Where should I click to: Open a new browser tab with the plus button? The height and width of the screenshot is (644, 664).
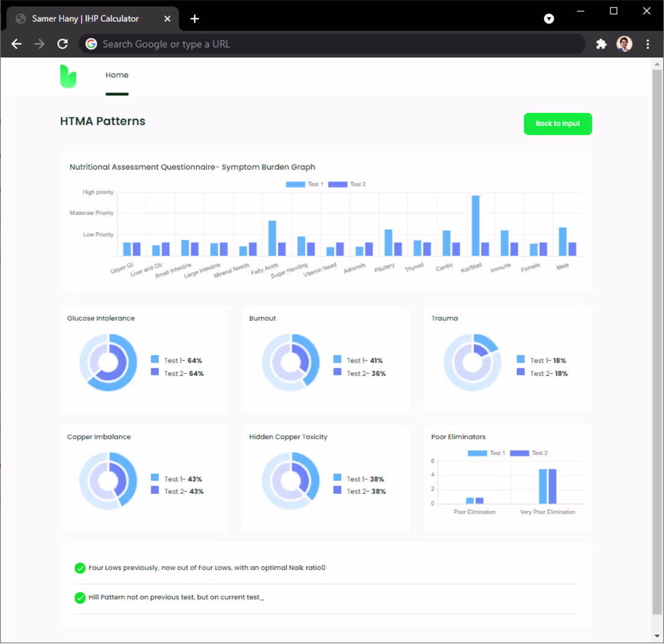[x=194, y=19]
